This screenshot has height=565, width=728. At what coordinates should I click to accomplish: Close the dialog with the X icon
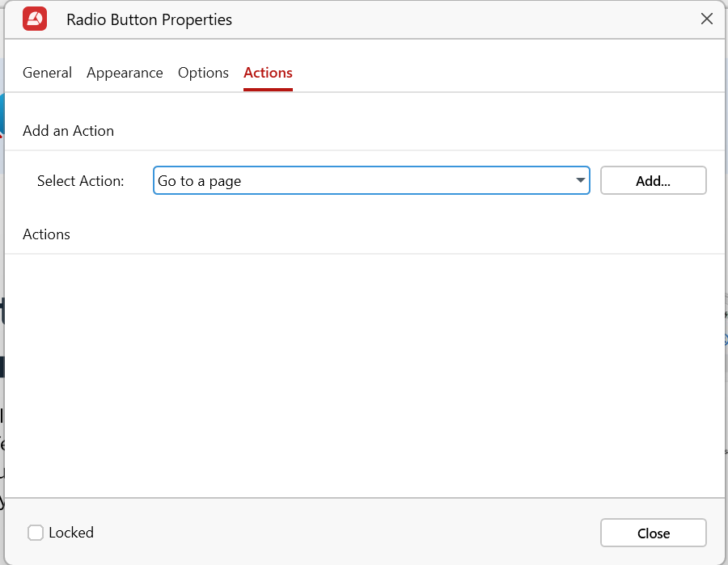(706, 19)
